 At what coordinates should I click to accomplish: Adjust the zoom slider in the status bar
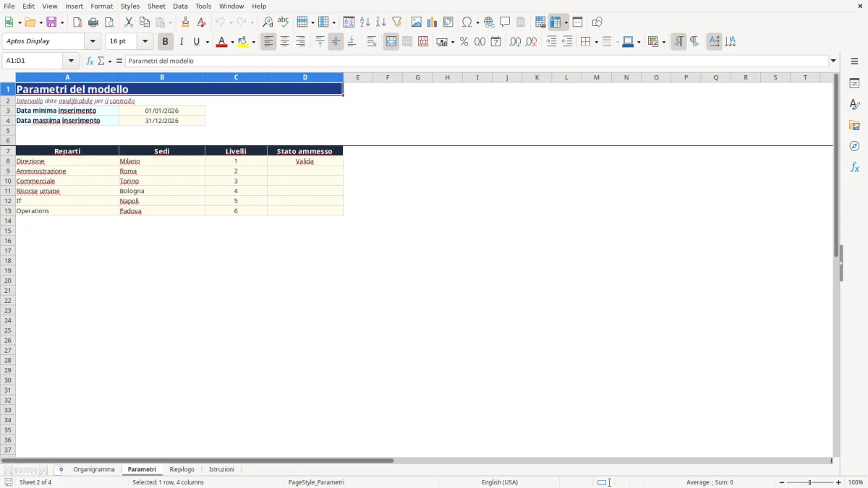tap(810, 482)
